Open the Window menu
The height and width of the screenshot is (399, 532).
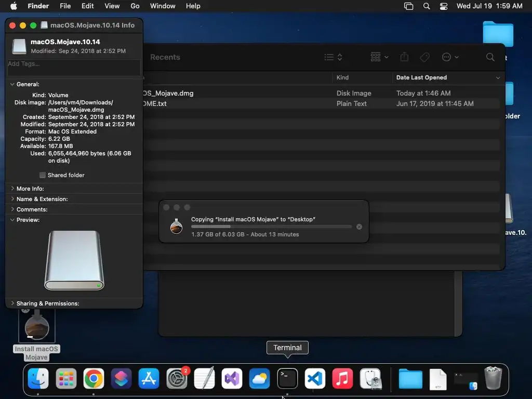click(163, 6)
